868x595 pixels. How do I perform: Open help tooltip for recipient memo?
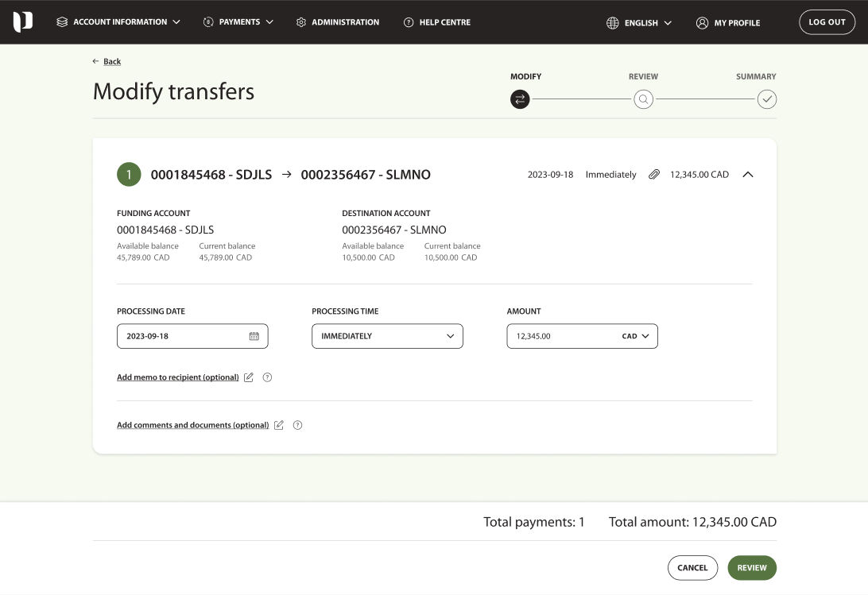[267, 377]
